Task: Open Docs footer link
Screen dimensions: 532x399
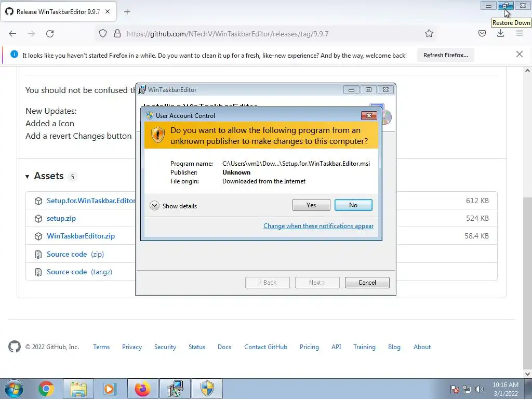Action: (x=224, y=347)
